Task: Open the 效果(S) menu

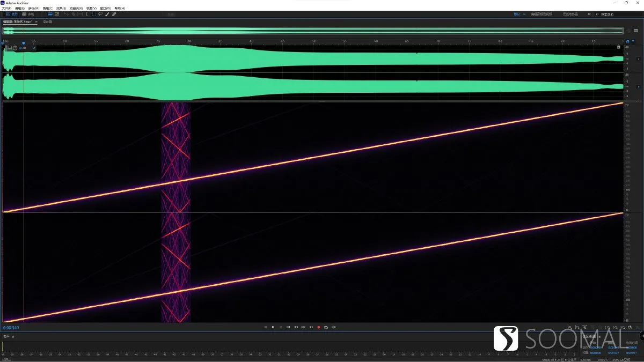Action: pos(61,9)
